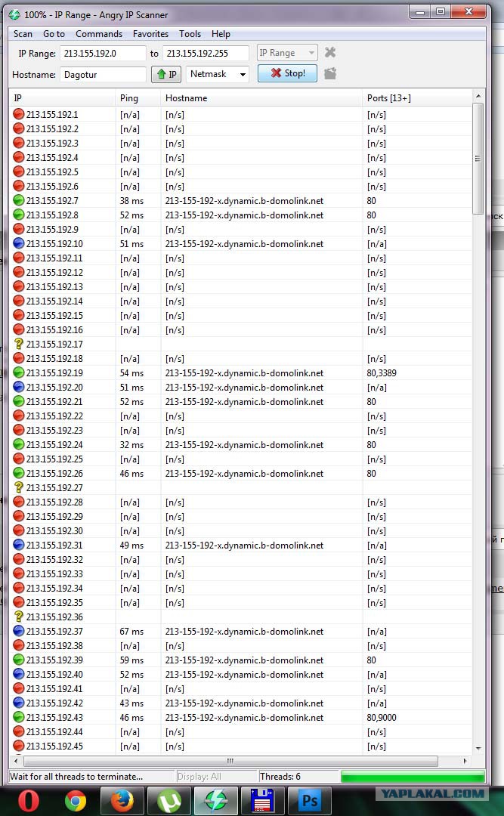Viewport: 504px width, 816px height.
Task: Click red dead-host icon for 213.155.192.45
Action: (19, 746)
